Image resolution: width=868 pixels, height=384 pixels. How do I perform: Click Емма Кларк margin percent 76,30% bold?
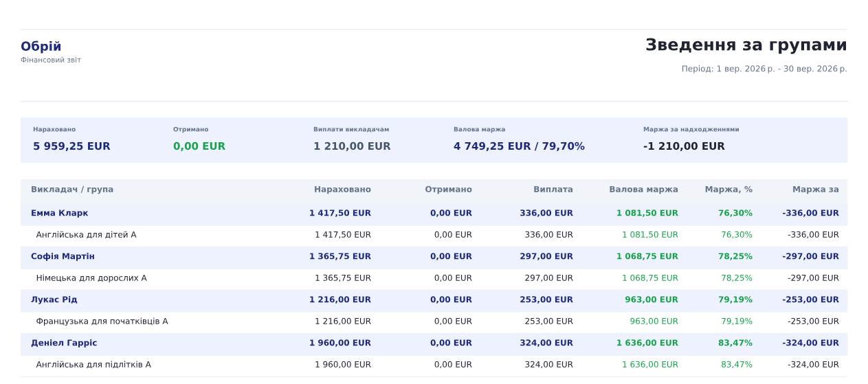pyautogui.click(x=735, y=214)
